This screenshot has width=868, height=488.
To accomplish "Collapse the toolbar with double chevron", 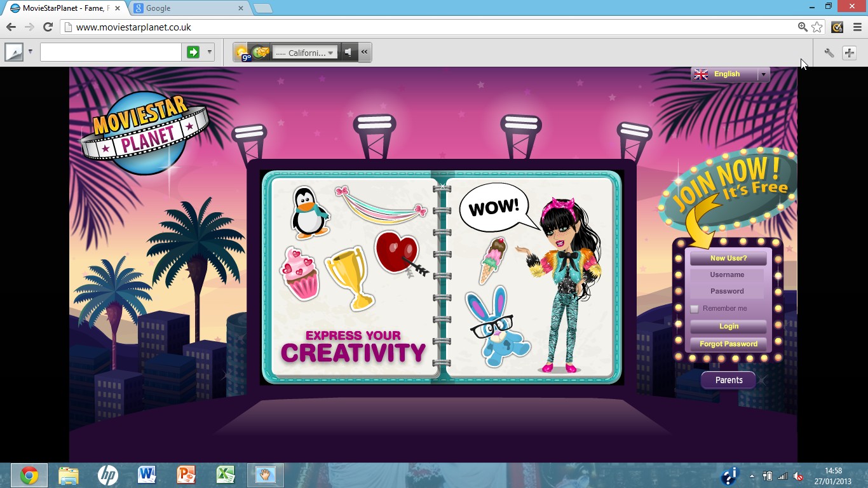I will pyautogui.click(x=365, y=53).
